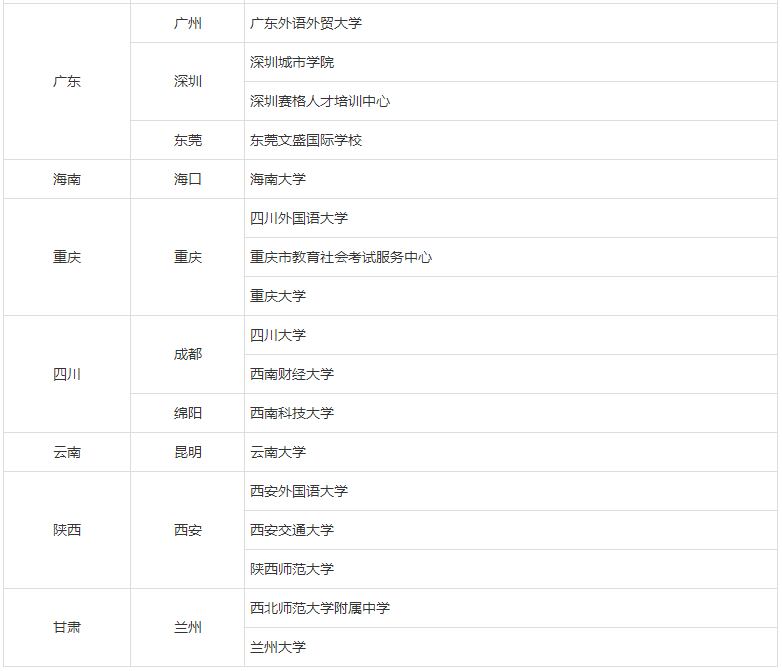Select the city cell 海口
The height and width of the screenshot is (671, 782).
188,179
